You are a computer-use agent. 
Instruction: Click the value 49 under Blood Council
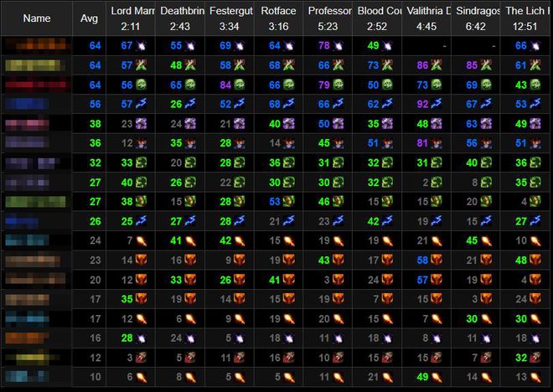click(x=373, y=46)
